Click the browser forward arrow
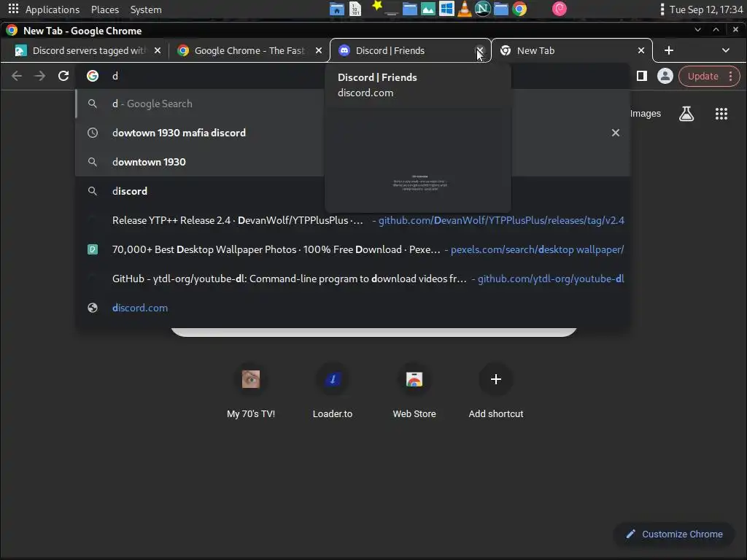747x560 pixels. coord(40,76)
